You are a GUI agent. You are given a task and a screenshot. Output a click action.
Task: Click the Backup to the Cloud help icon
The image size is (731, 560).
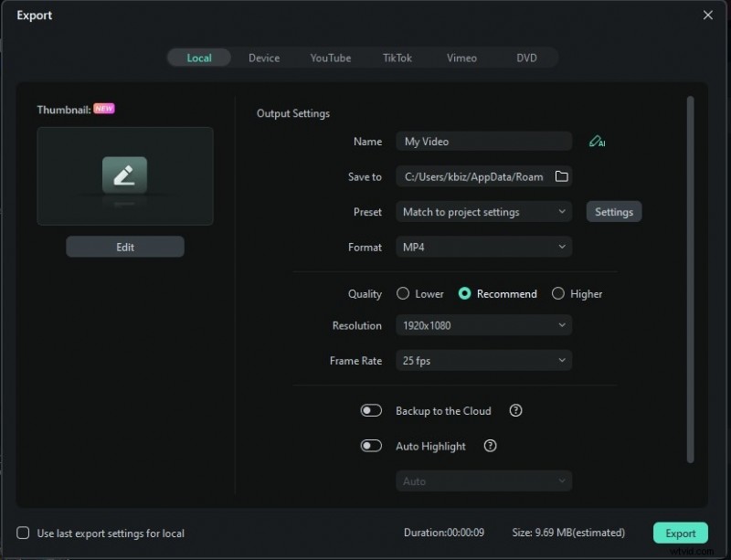[x=515, y=410]
